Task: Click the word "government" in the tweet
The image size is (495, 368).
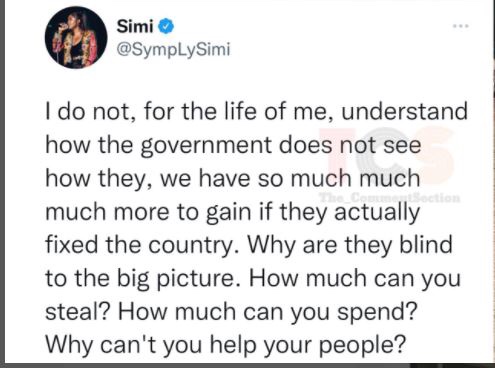Action: 206,146
